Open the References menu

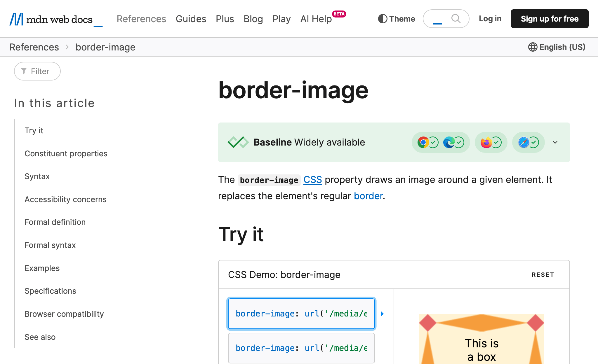click(141, 19)
